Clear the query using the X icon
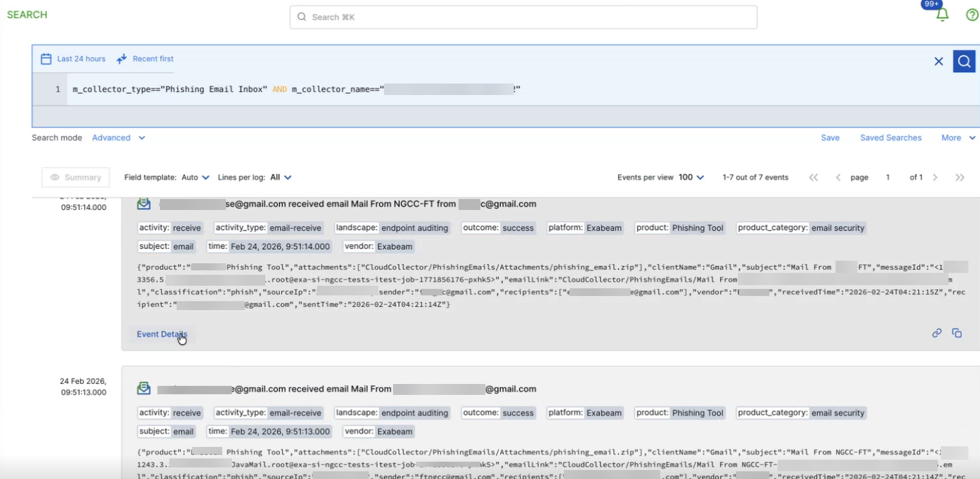 (938, 61)
